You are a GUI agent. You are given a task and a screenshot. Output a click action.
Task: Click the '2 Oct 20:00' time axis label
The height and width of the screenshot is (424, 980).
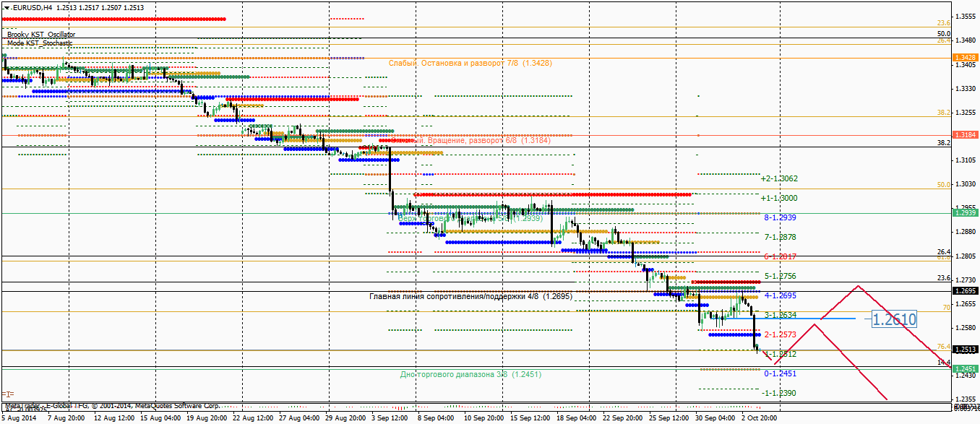pyautogui.click(x=759, y=418)
